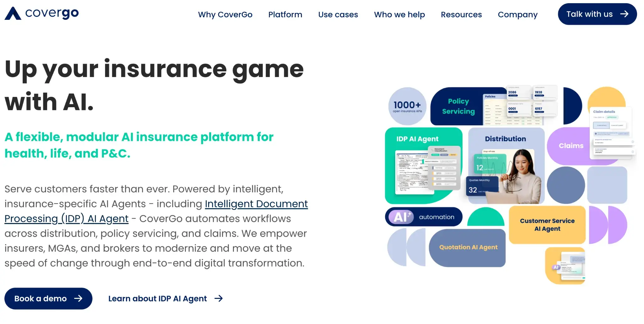Toggle the APPROVED claim status badge
The image size is (644, 324).
pos(612,117)
